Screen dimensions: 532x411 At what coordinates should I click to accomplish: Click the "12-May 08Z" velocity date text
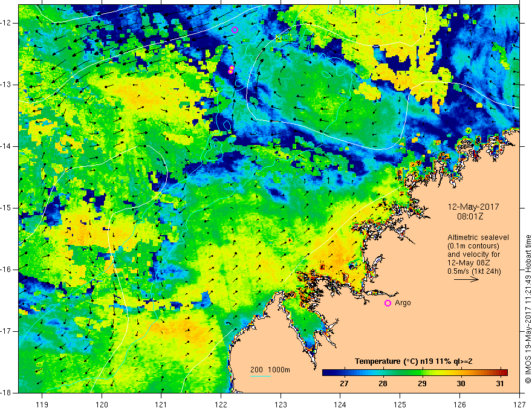coord(469,262)
